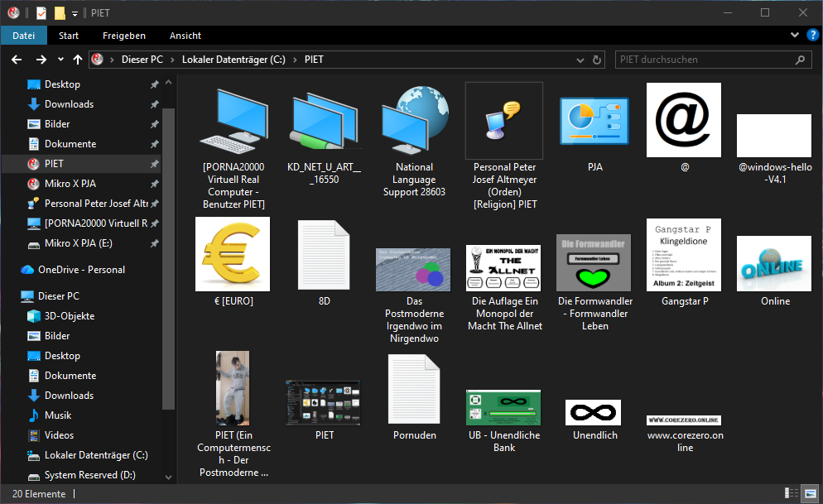Open the Freigeben ribbon tab

[124, 36]
